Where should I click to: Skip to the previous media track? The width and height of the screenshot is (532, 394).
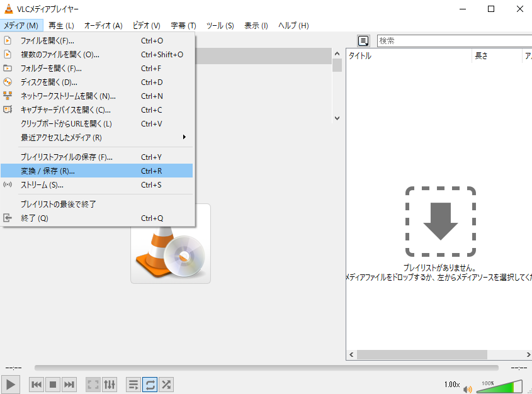tap(37, 385)
